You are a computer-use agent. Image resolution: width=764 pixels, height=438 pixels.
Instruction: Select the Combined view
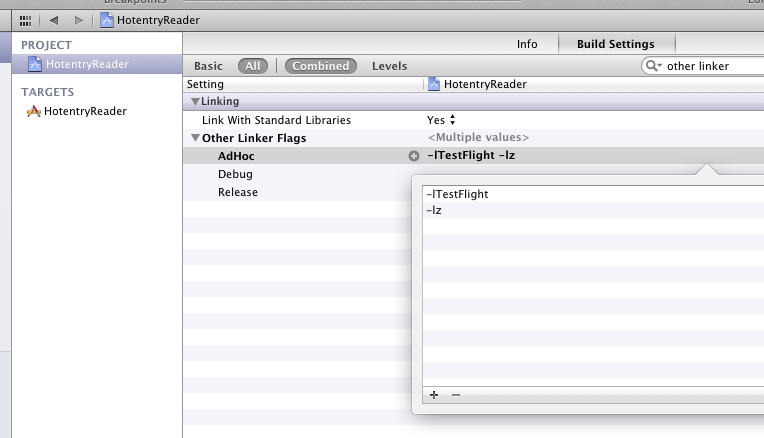(321, 66)
